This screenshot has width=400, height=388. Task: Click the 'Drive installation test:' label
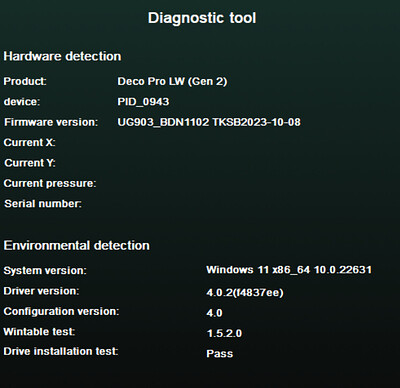click(x=61, y=351)
